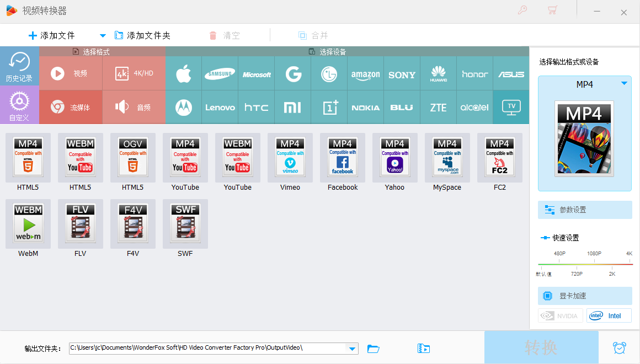Image resolution: width=640 pixels, height=364 pixels.
Task: Choose Alcatel device brand
Action: click(x=474, y=108)
